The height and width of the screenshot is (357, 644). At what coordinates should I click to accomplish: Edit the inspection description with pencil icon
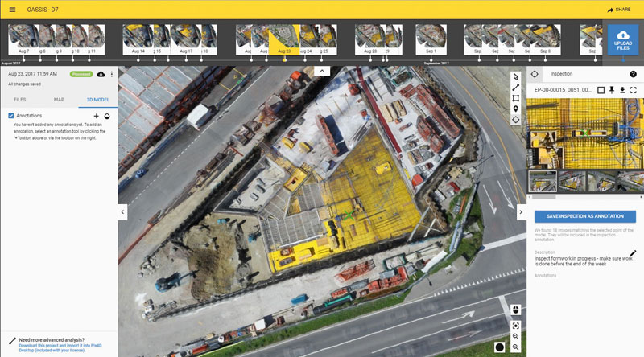click(633, 253)
